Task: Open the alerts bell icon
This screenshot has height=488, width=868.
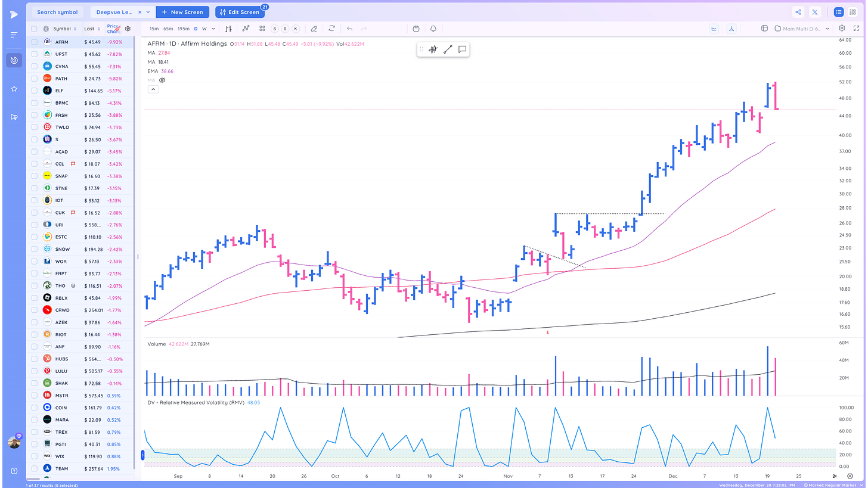Action: [433, 29]
